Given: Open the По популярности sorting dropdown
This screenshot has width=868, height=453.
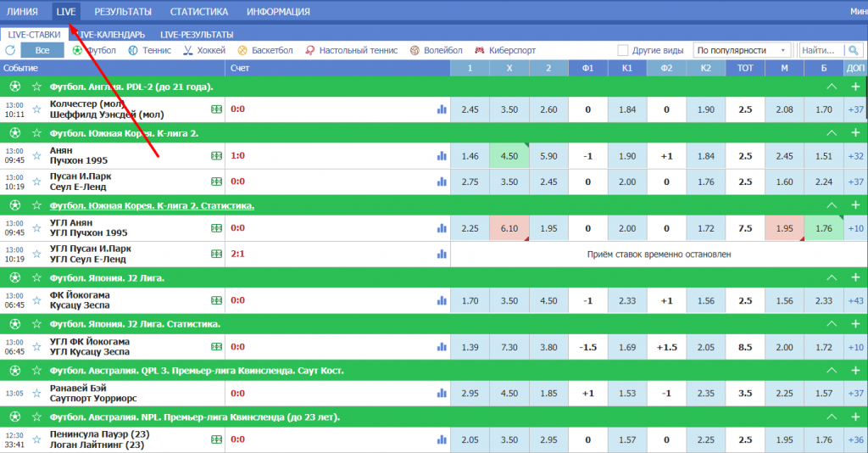Looking at the screenshot, I should [x=742, y=51].
